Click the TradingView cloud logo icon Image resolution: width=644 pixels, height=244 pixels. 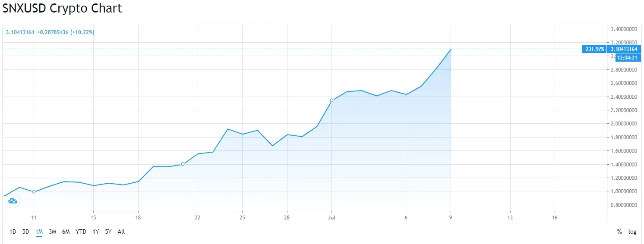(x=13, y=200)
